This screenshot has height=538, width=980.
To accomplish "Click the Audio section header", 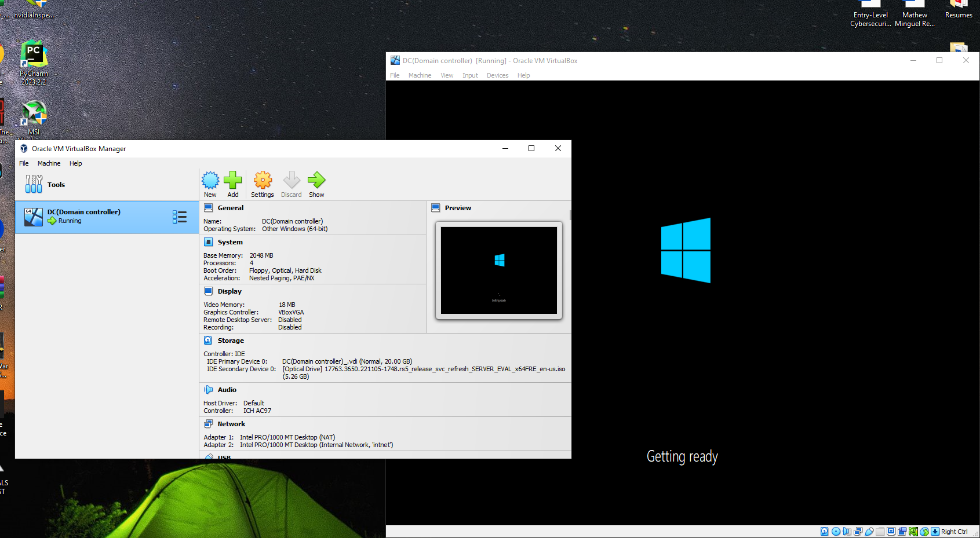I will [x=227, y=390].
